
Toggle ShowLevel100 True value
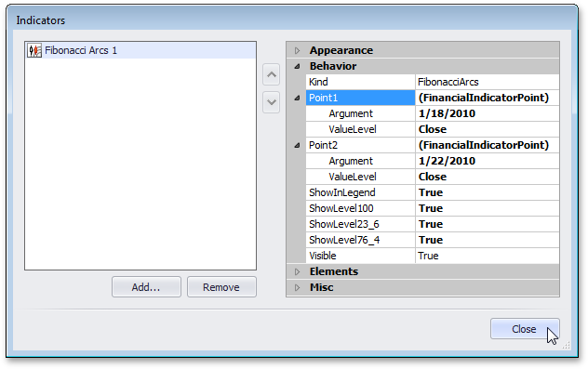point(488,208)
